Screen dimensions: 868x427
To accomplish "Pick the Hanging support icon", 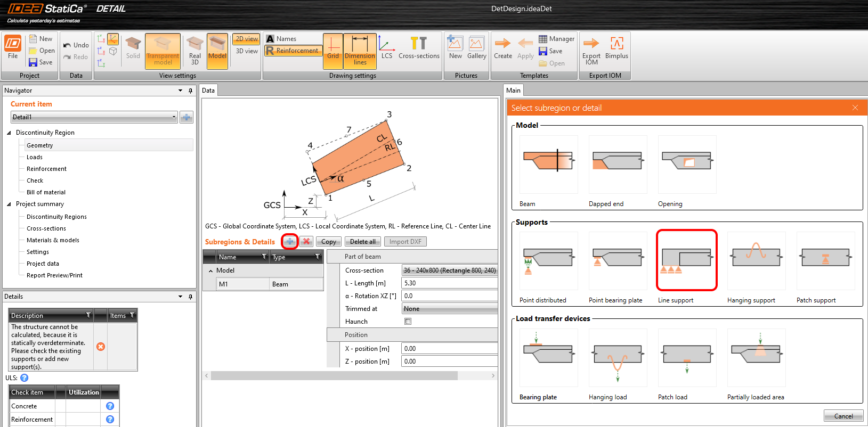I will click(x=756, y=260).
